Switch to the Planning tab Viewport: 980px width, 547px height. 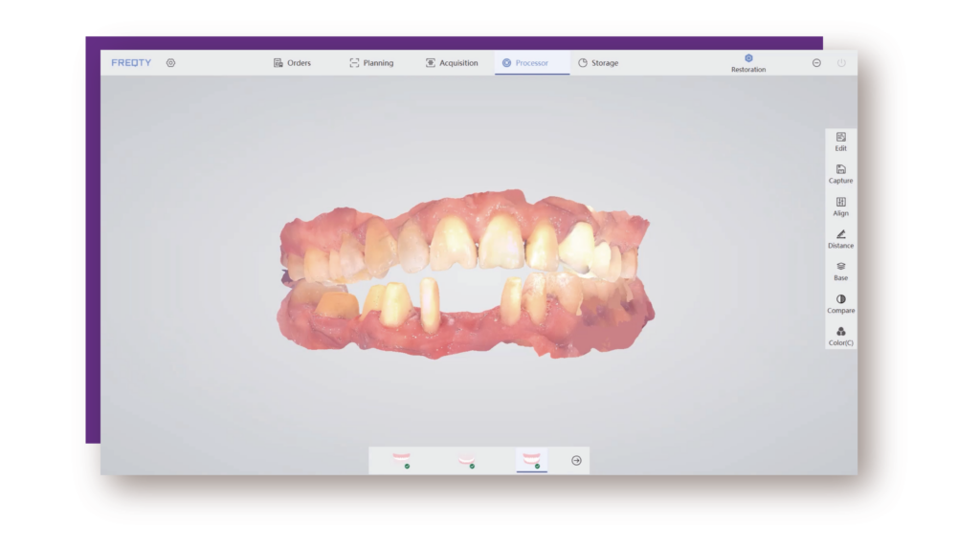[371, 63]
